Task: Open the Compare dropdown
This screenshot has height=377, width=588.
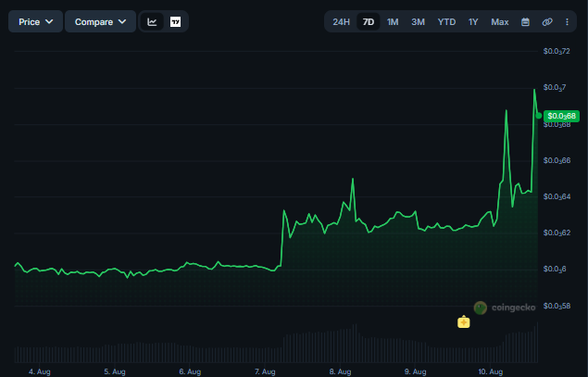Action: click(x=100, y=21)
